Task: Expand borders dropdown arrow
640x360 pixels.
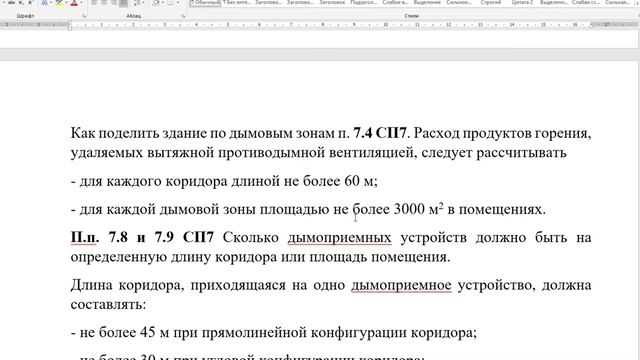Action: click(x=178, y=2)
